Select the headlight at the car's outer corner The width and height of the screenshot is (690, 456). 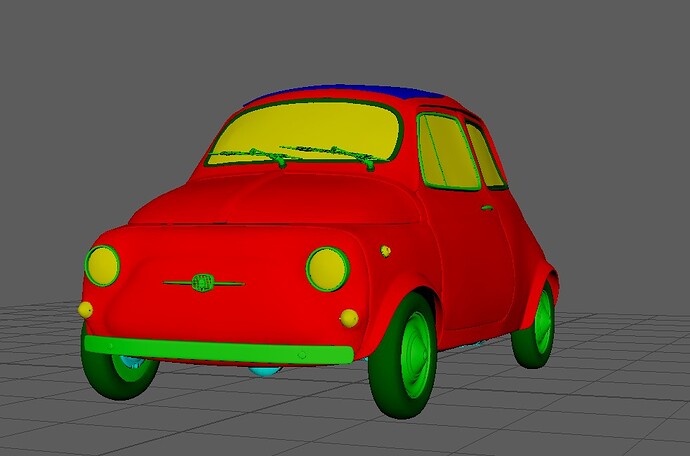tap(102, 265)
